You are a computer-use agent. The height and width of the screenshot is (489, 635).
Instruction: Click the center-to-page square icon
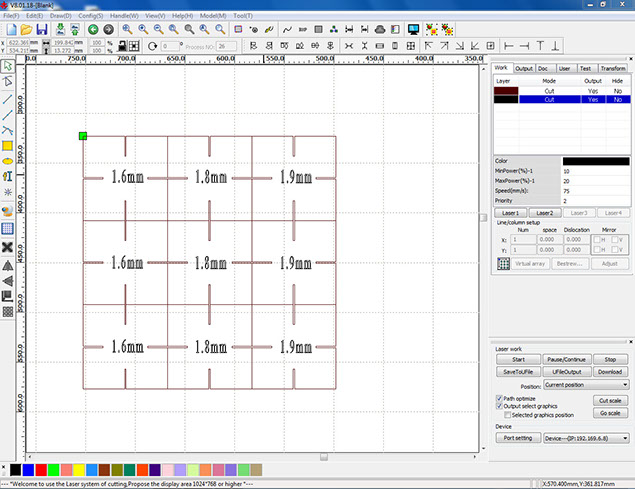(490, 46)
